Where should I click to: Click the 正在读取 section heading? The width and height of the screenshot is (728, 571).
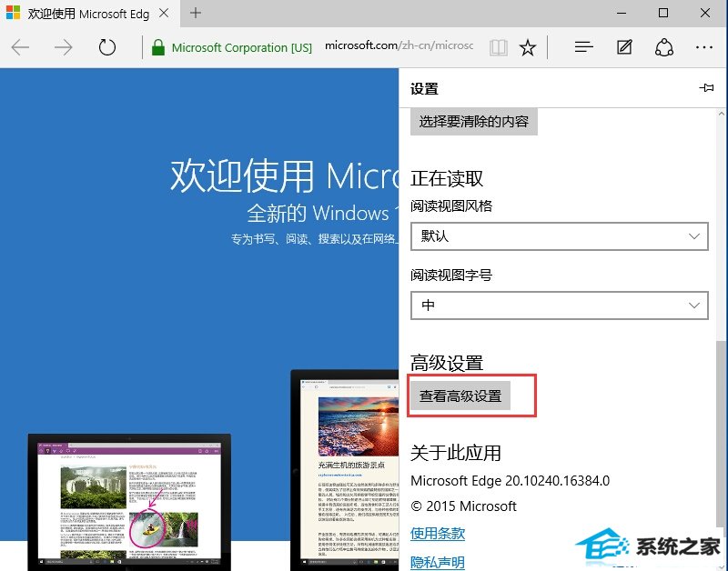click(x=447, y=178)
